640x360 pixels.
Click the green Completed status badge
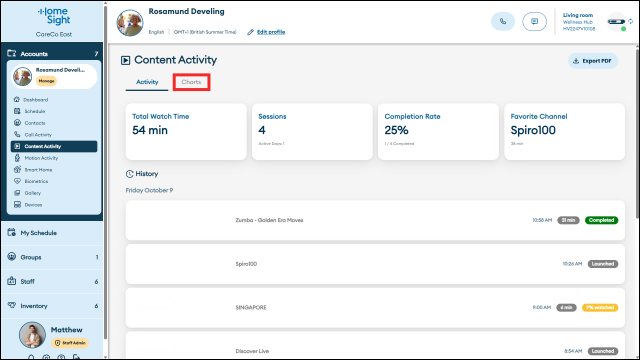click(601, 220)
